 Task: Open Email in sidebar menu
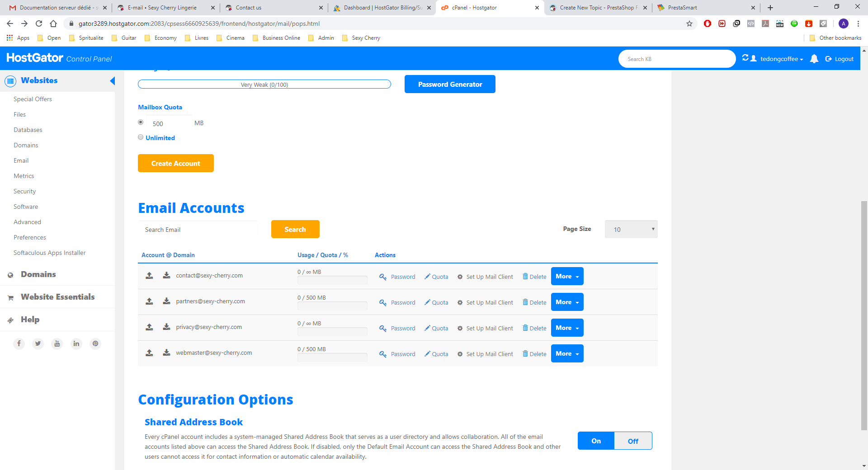(x=21, y=160)
